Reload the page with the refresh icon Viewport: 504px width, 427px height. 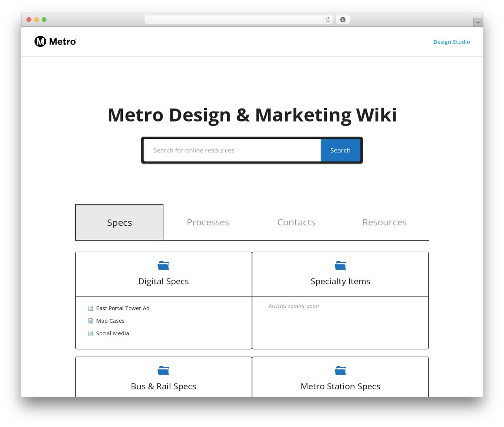[x=328, y=20]
